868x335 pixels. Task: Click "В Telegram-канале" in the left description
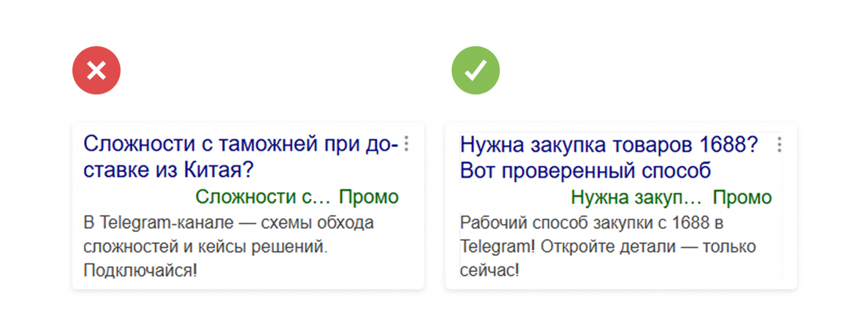click(158, 223)
